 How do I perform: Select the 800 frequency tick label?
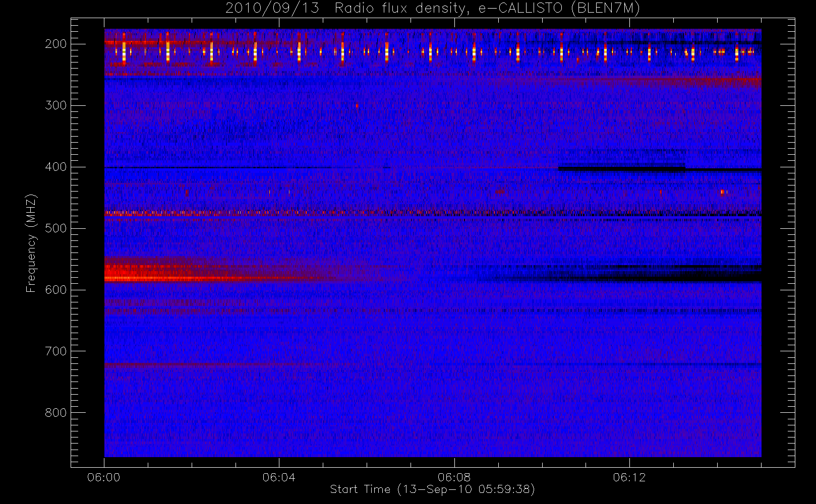[56, 413]
